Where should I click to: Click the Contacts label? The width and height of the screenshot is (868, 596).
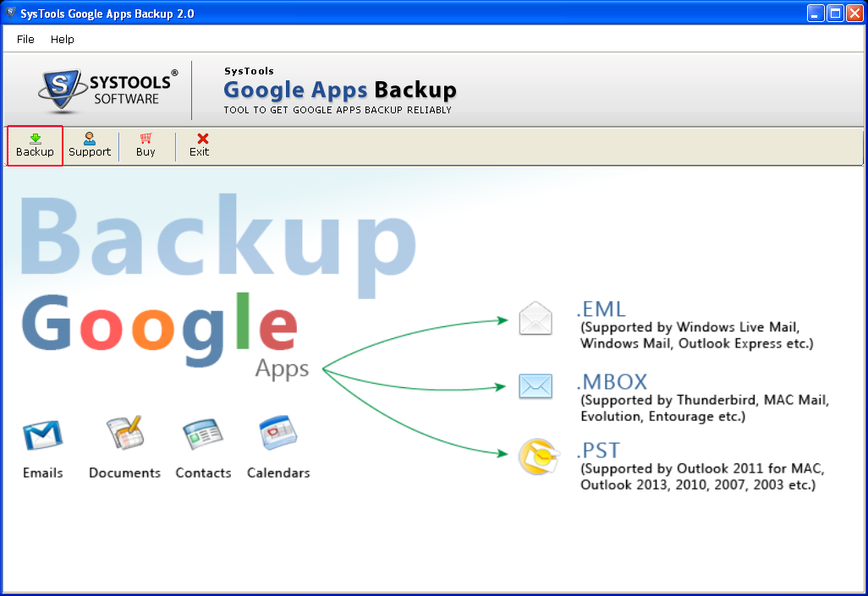(203, 473)
